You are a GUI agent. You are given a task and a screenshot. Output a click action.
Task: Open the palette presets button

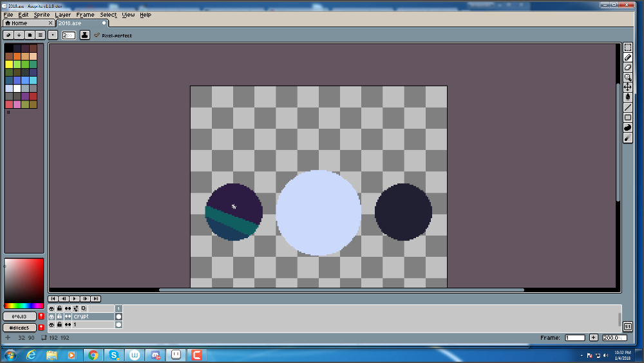point(30,35)
